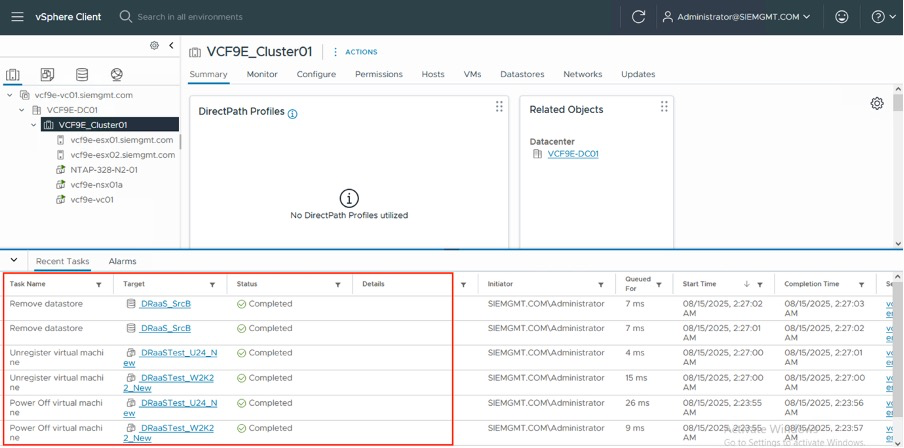Viewport: 904px width, 448px height.
Task: Open the Summary page settings gear
Action: (x=877, y=104)
